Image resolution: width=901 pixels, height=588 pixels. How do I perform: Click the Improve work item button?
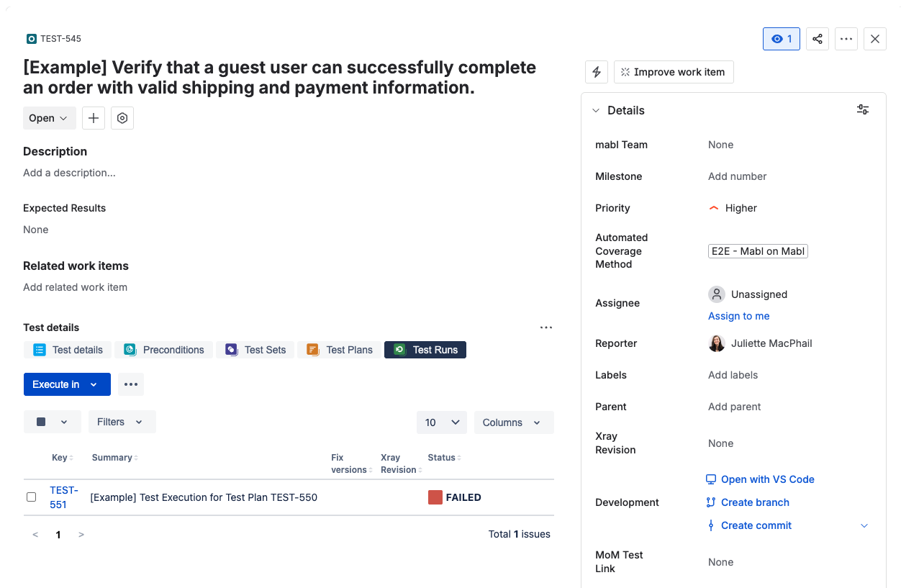pos(673,72)
